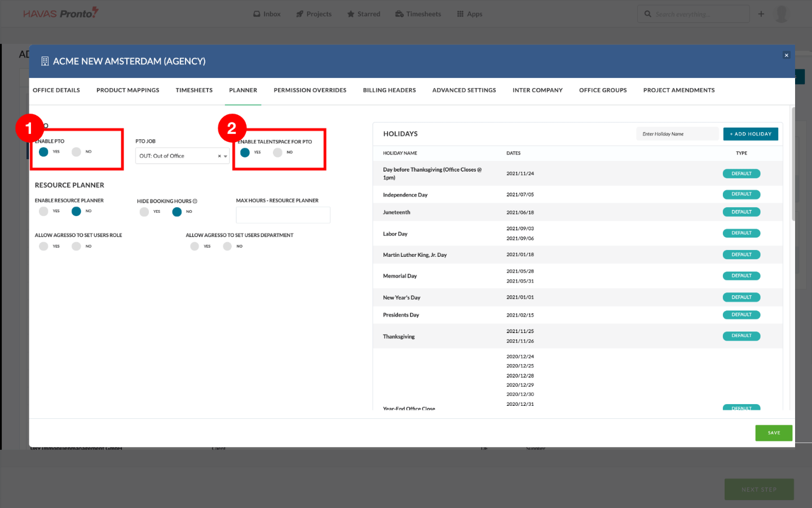The image size is (812, 508).
Task: Click the Add Holiday button
Action: pos(751,134)
